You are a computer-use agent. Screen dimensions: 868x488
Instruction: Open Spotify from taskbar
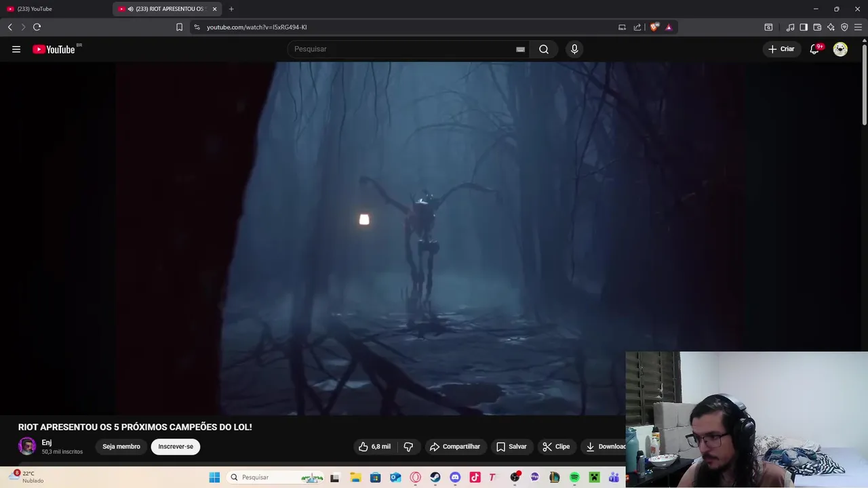[574, 477]
